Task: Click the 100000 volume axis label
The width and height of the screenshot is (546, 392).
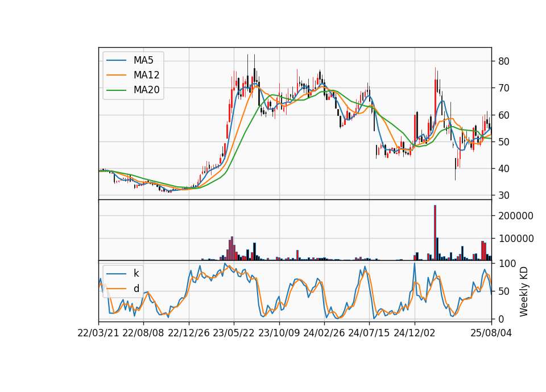Action: (x=516, y=239)
